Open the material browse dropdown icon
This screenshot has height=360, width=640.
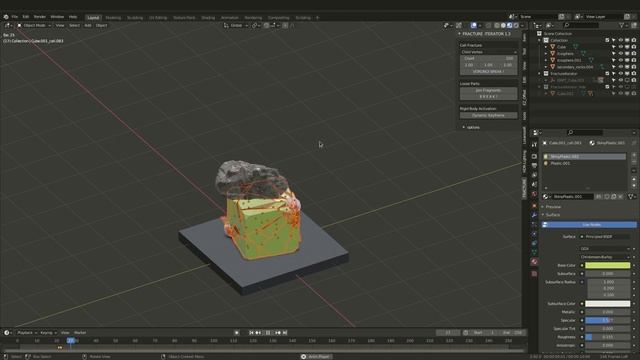[x=547, y=197]
